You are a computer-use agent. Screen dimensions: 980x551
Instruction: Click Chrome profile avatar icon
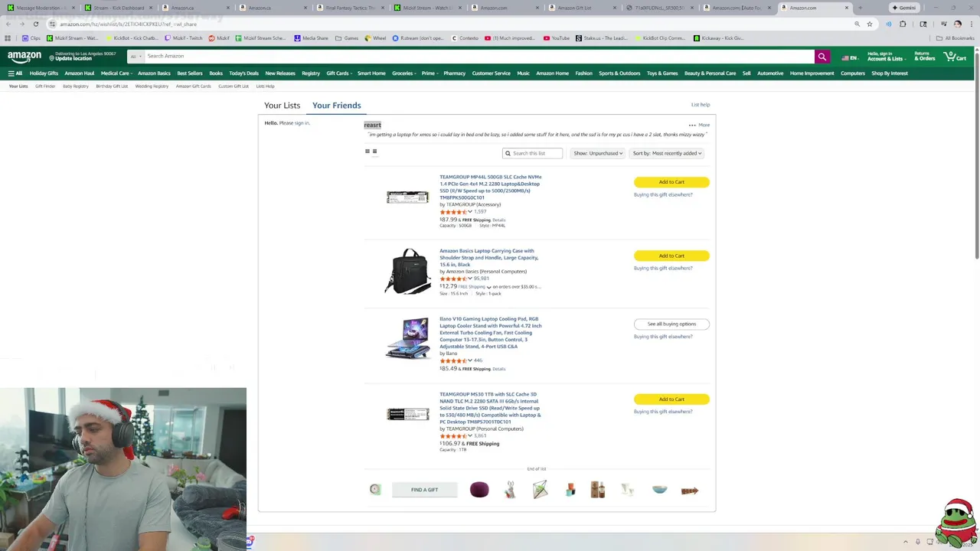[957, 24]
